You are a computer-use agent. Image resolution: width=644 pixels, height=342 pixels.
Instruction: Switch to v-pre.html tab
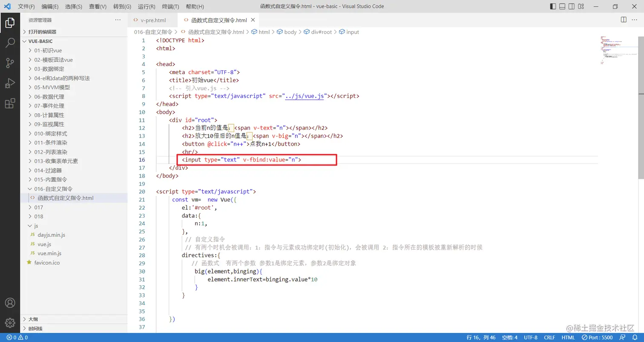[153, 20]
